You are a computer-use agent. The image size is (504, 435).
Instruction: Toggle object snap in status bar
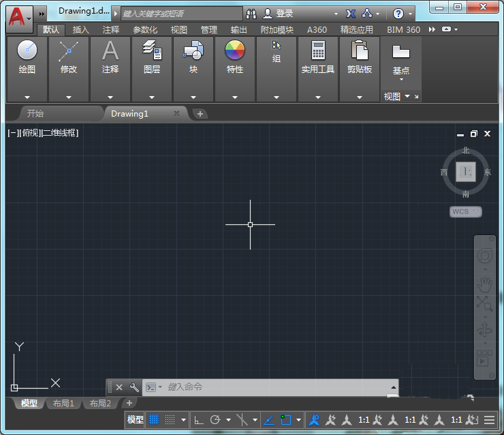click(x=286, y=420)
